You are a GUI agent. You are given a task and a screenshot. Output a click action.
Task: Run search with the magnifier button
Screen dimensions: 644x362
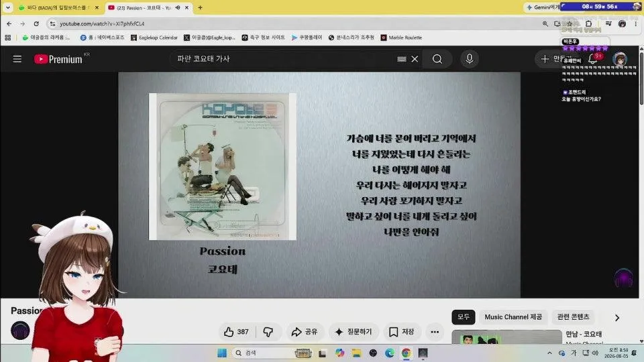[x=437, y=59]
